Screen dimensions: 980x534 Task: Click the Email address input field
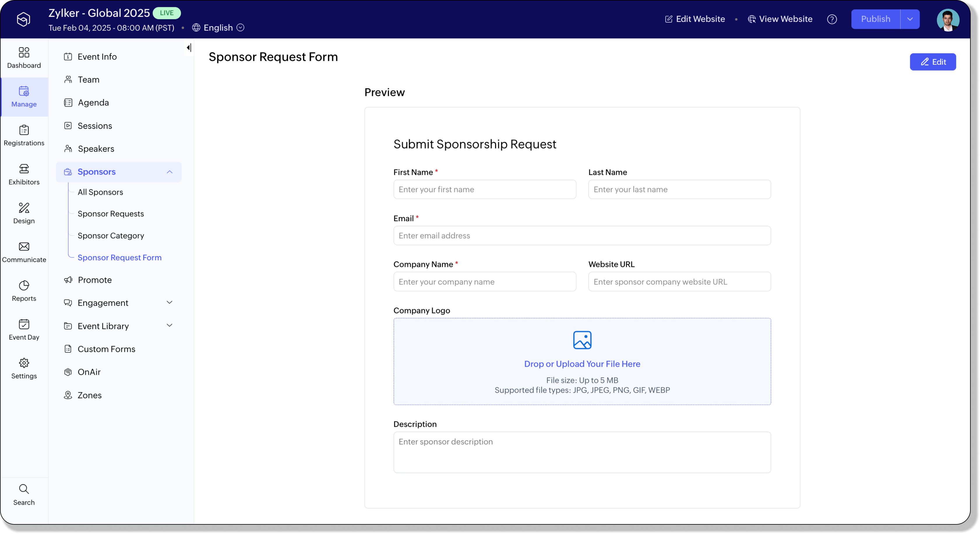tap(582, 236)
